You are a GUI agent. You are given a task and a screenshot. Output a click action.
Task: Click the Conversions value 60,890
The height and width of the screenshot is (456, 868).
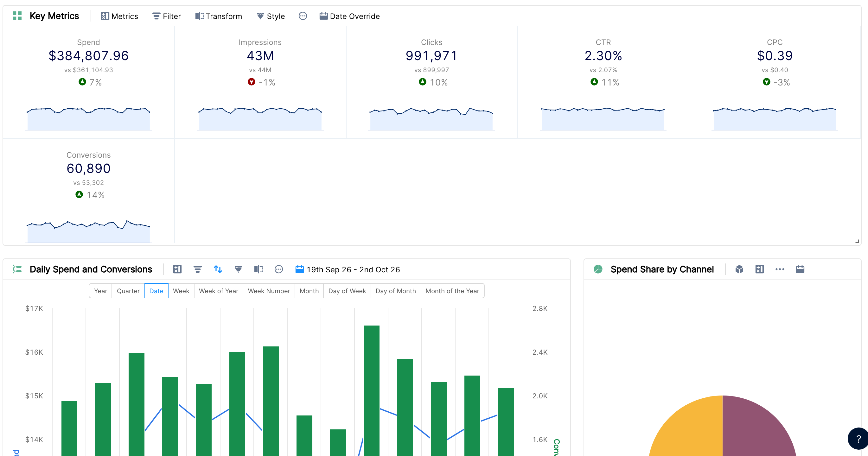tap(89, 168)
